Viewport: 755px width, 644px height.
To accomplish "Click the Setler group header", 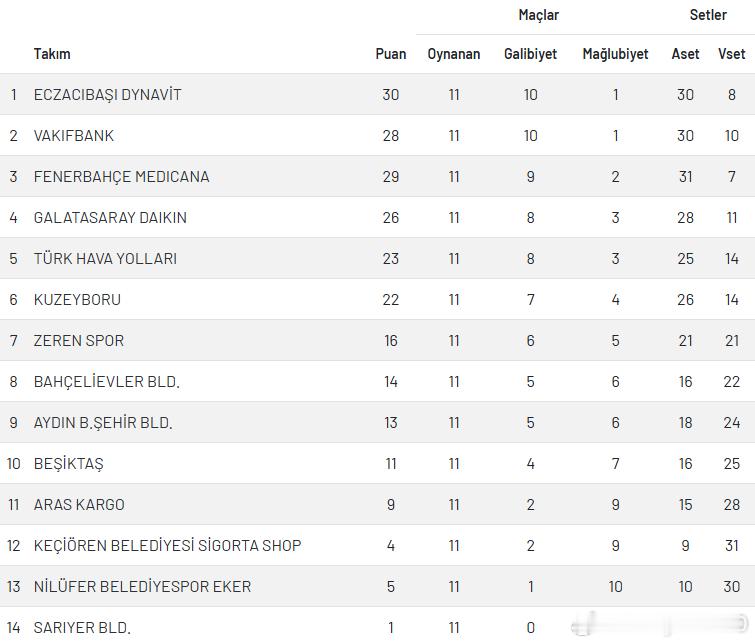I will click(x=708, y=15).
